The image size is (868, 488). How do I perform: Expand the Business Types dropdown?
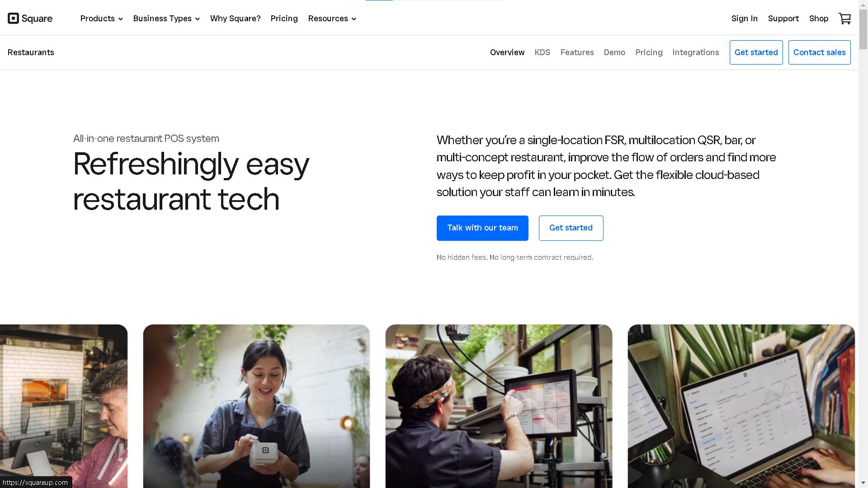click(x=166, y=19)
